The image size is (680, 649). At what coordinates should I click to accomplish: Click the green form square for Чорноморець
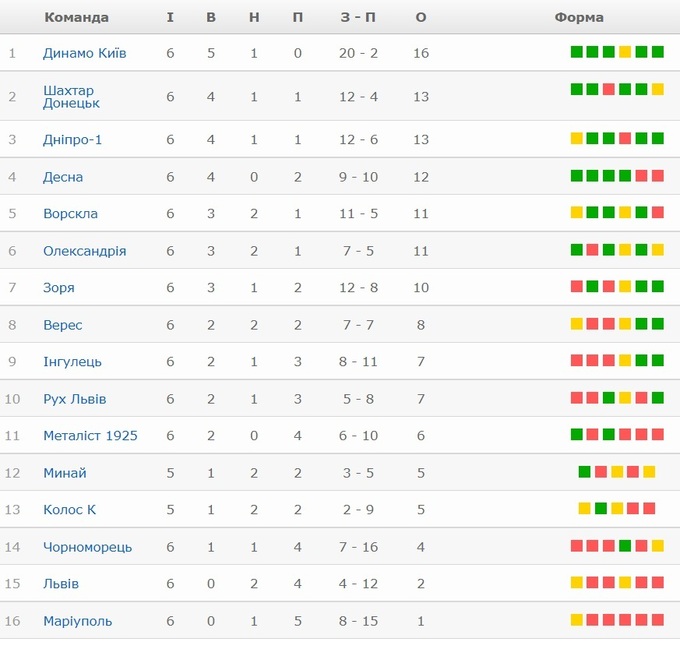[625, 546]
